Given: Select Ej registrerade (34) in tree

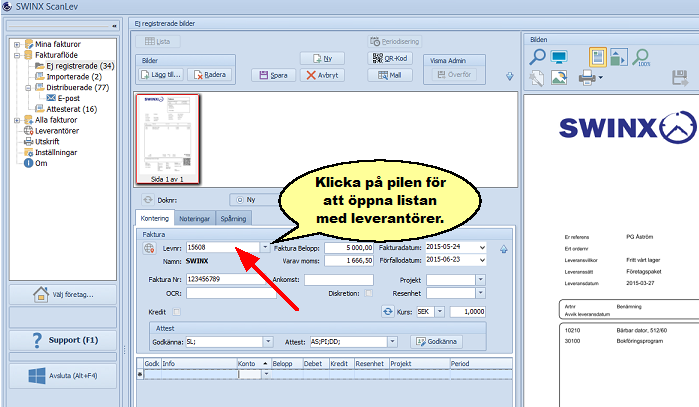Looking at the screenshot, I should tap(80, 66).
